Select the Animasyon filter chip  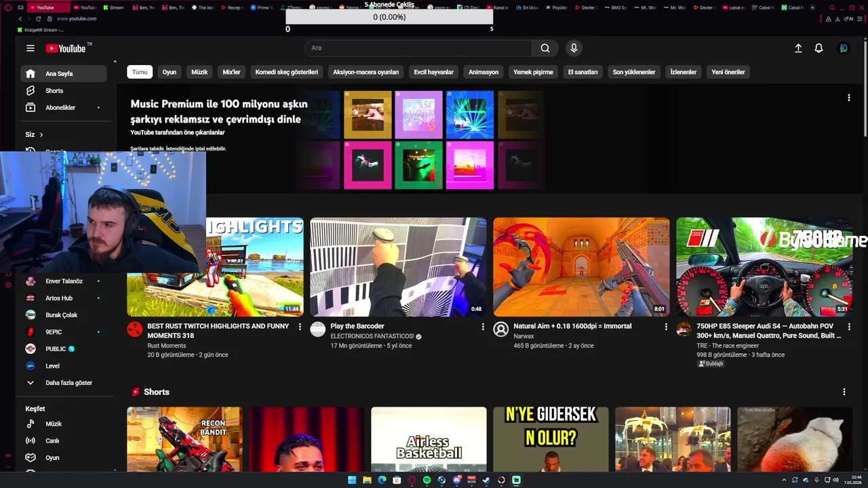(x=484, y=72)
